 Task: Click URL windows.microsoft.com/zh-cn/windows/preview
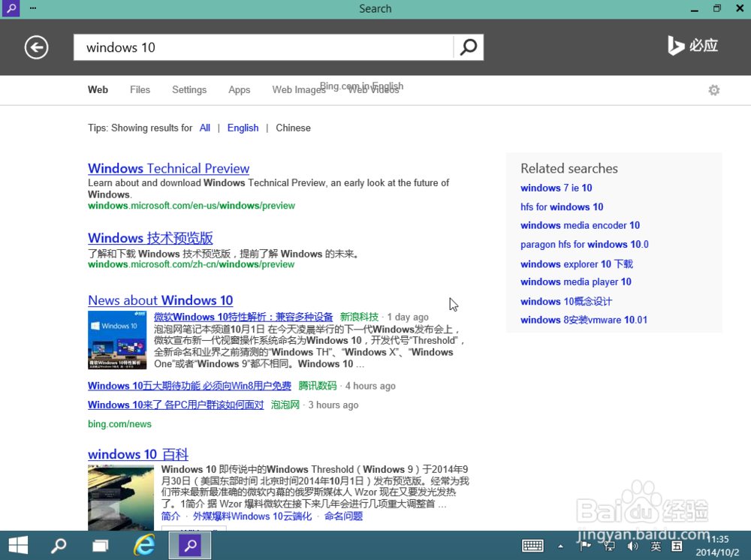click(191, 264)
